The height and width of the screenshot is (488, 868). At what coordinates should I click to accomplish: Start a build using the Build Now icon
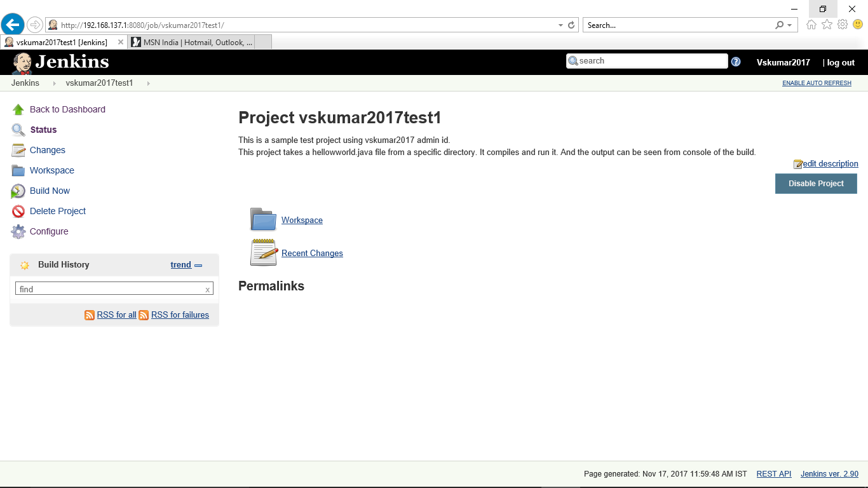pos(18,191)
